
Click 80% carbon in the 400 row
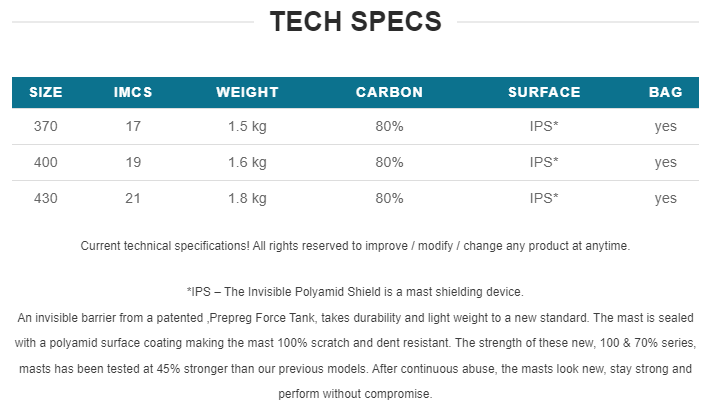coord(389,162)
